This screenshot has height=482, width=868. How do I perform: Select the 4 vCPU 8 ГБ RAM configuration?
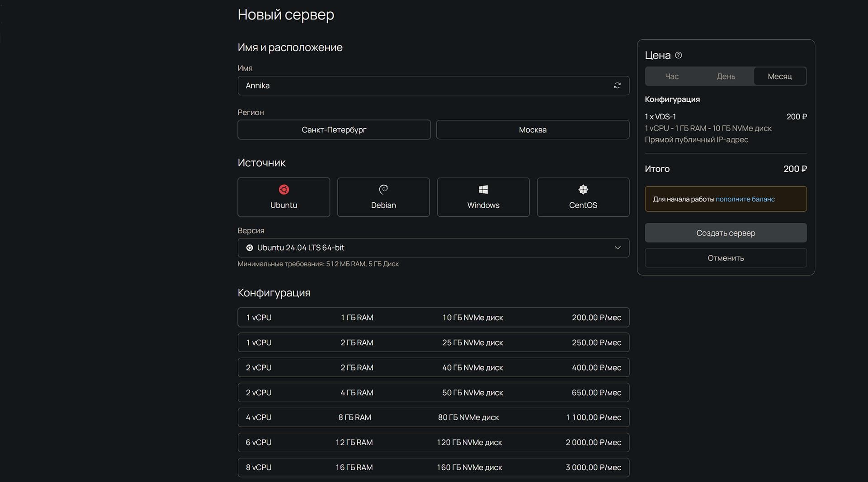(x=434, y=417)
